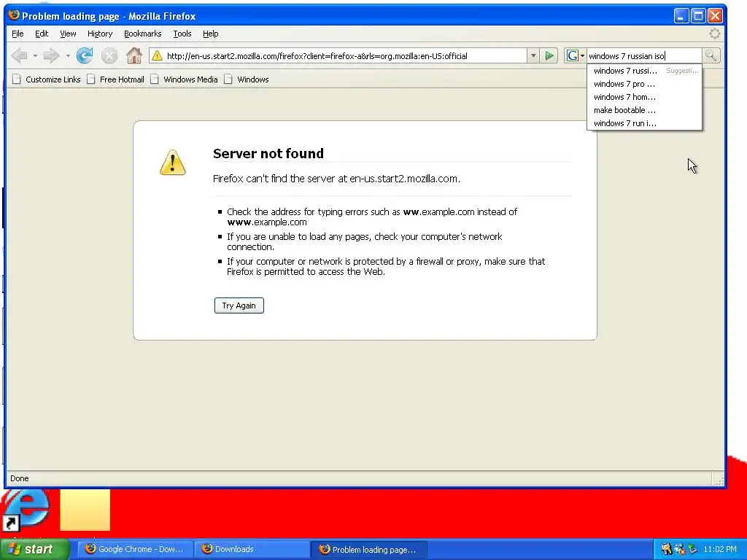Select suggestion 'windows 7 russi...'
The width and height of the screenshot is (747, 560).
click(x=644, y=71)
